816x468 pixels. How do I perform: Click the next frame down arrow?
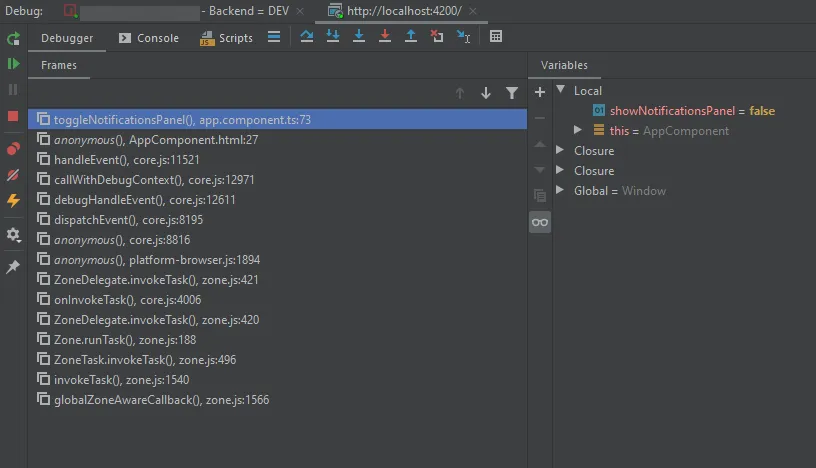point(486,93)
